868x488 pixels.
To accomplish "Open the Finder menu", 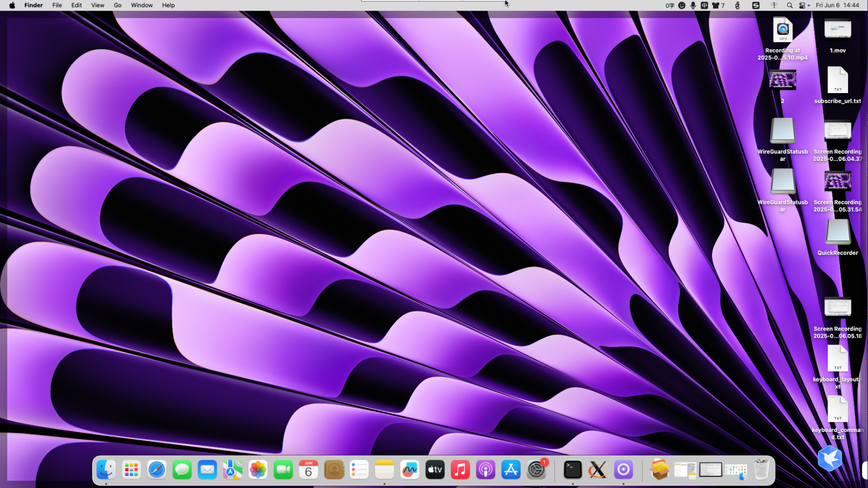I will tap(34, 5).
